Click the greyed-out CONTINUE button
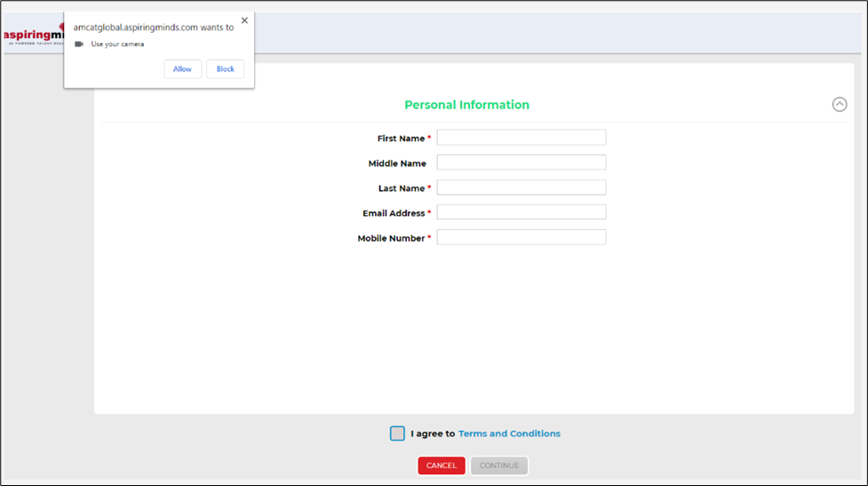The width and height of the screenshot is (868, 486). coord(499,466)
